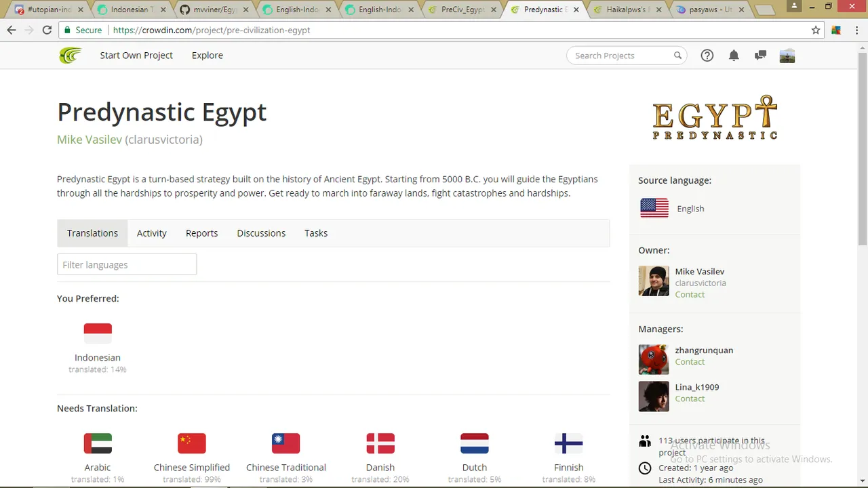
Task: Click the browser forward arrow
Action: click(x=29, y=30)
